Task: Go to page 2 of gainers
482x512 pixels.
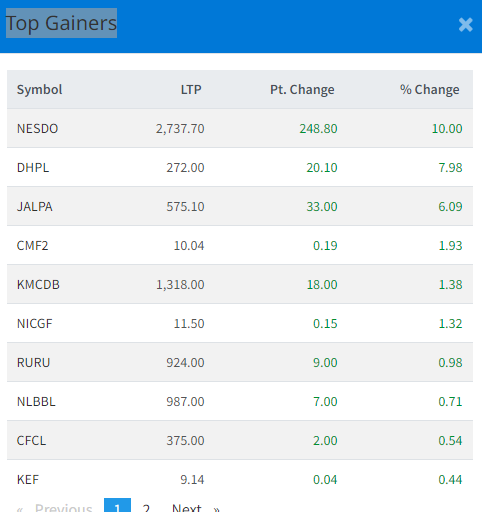Action: (x=146, y=507)
